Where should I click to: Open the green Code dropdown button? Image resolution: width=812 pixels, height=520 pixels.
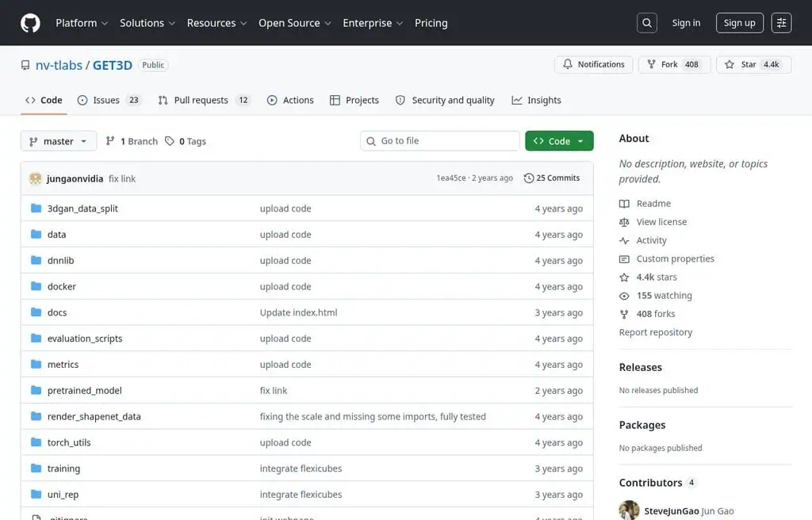point(559,141)
